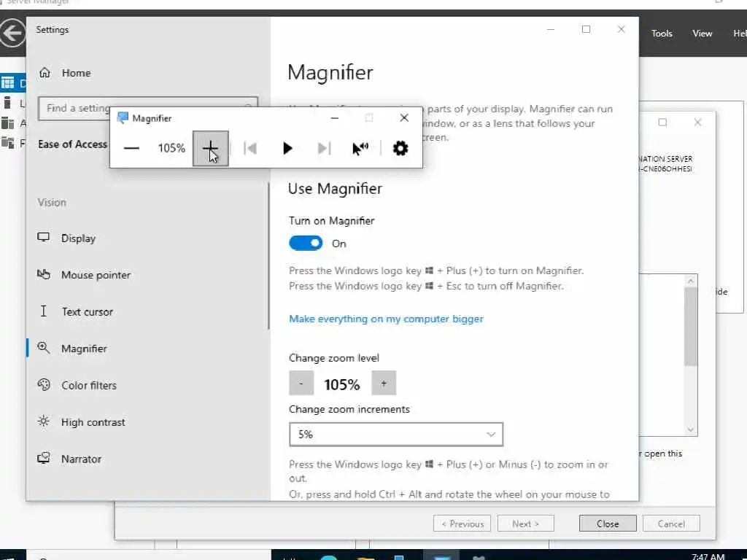
Task: Click the Settings window vertical scrollbar
Action: click(x=268, y=256)
